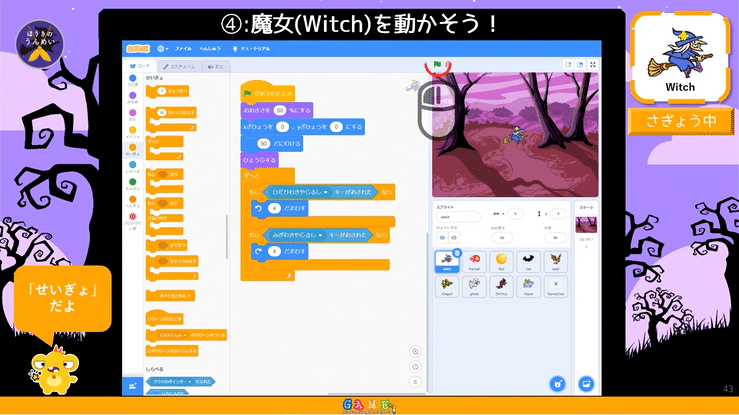Select the おと (Sound) pink category circle
Viewport: 739px width, 415px height.
132,113
